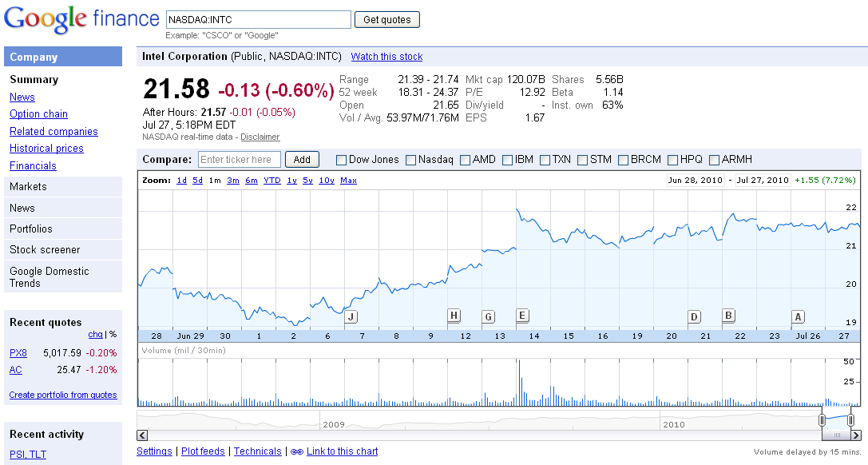Viewport: 868px width, 465px height.
Task: Open news flag marker A on chart
Action: pyautogui.click(x=798, y=316)
